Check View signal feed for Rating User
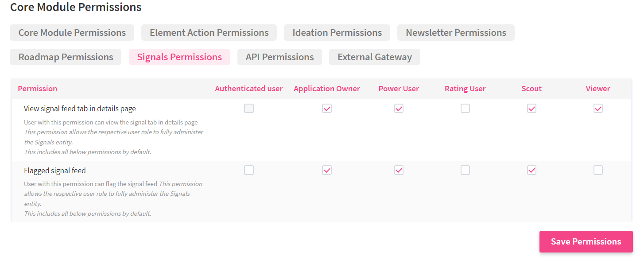Viewport: 644px width, 268px height. [465, 109]
